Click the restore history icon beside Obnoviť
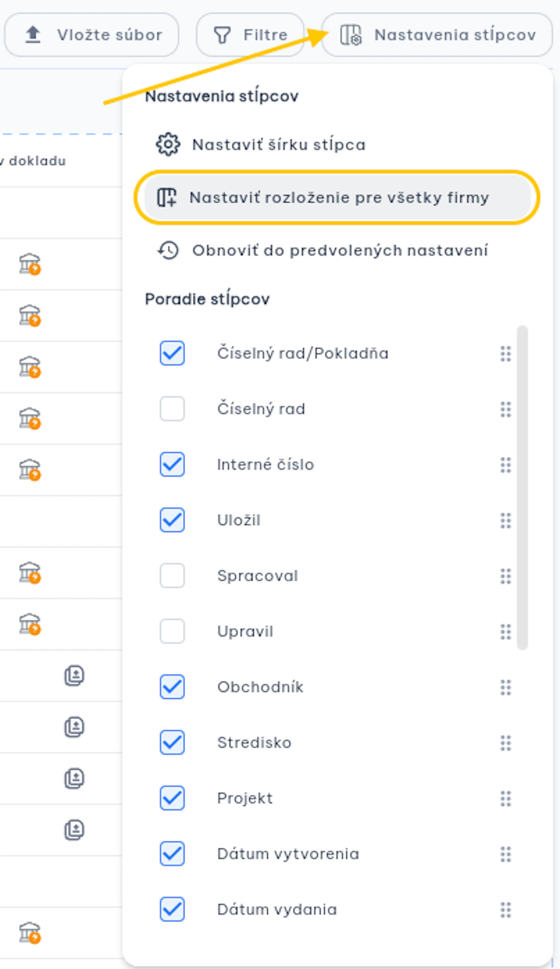The width and height of the screenshot is (560, 969). [x=168, y=250]
